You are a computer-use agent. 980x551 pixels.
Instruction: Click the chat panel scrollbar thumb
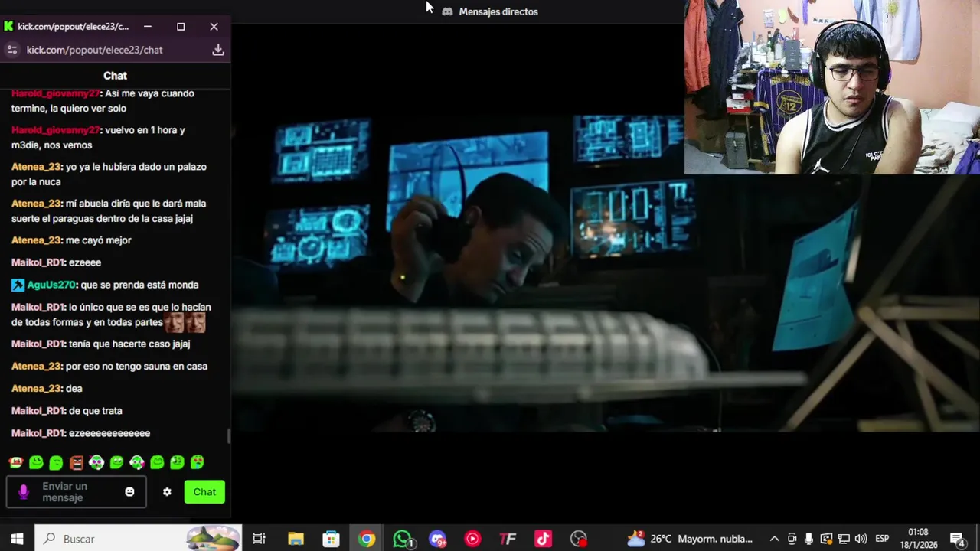(228, 436)
